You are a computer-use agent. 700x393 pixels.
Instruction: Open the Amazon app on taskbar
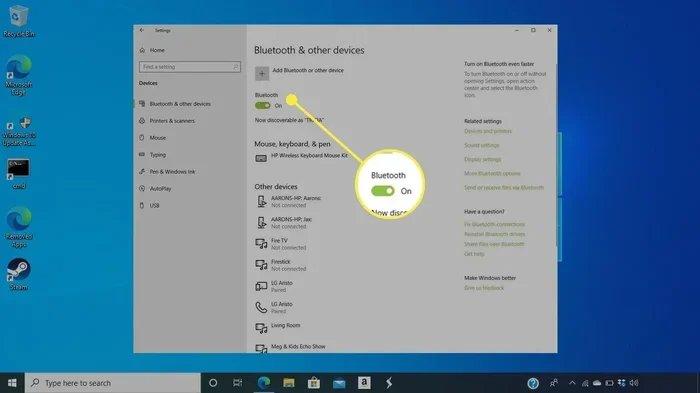(364, 383)
